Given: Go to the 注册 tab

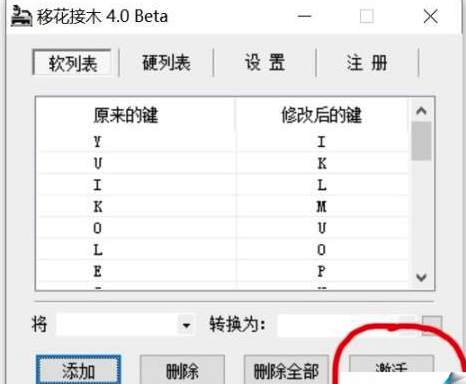Looking at the screenshot, I should [367, 63].
